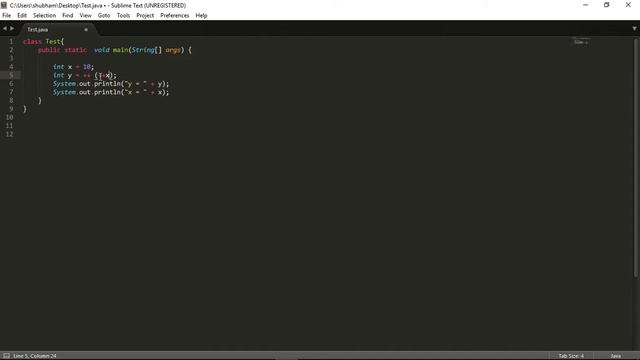640x360 pixels.
Task: Click the 'args' parameter
Action: (x=173, y=50)
